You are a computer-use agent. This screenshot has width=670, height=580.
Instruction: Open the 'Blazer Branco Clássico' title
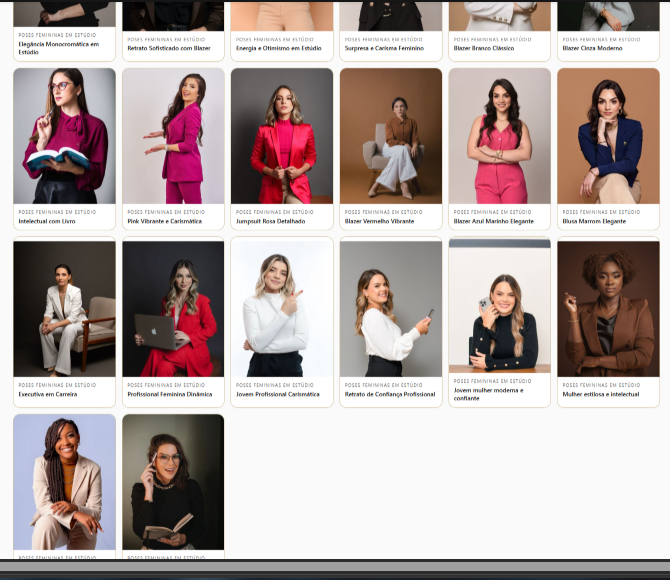click(484, 48)
